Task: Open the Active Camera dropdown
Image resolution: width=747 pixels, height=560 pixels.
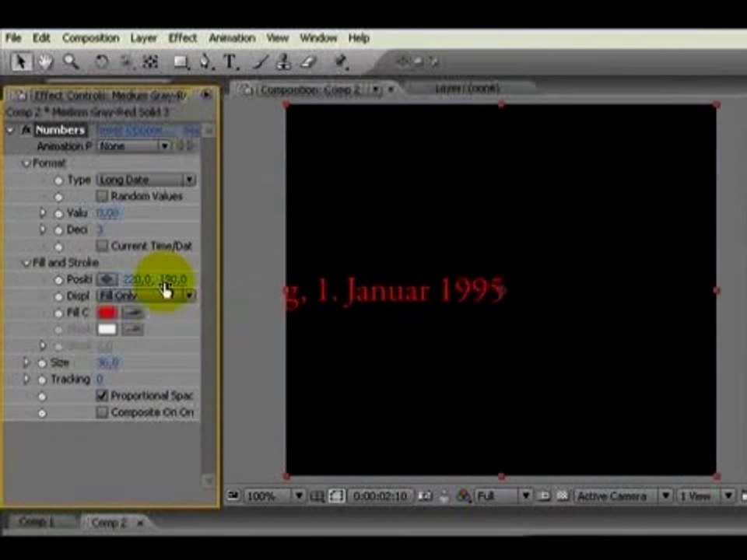Action: (623, 496)
